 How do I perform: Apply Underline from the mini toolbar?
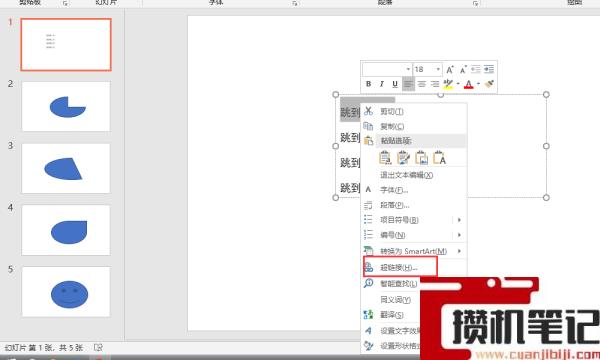(395, 84)
